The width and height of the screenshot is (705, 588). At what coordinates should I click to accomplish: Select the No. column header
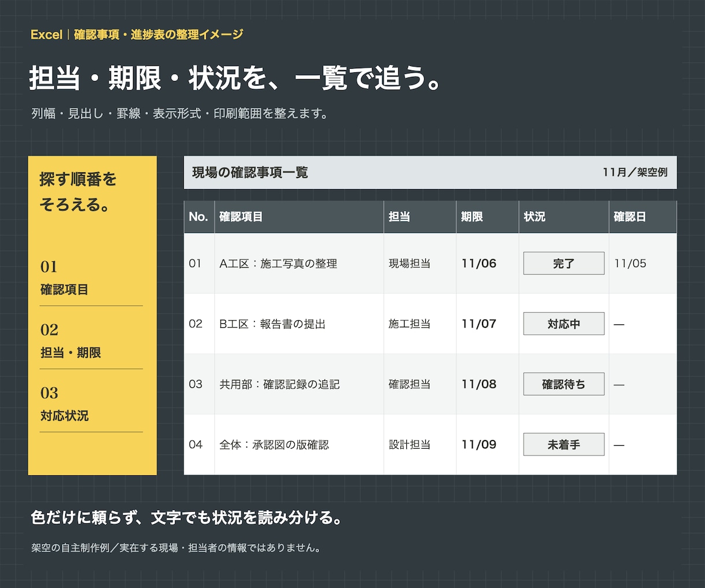(199, 217)
